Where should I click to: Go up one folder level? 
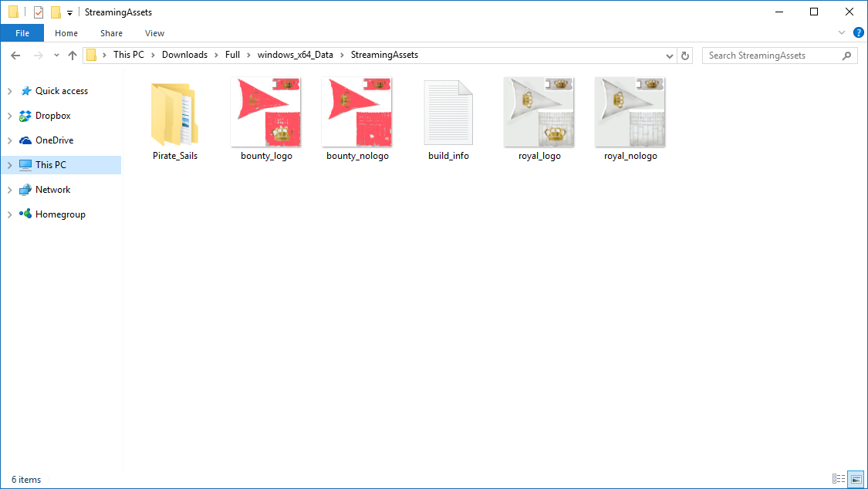73,56
